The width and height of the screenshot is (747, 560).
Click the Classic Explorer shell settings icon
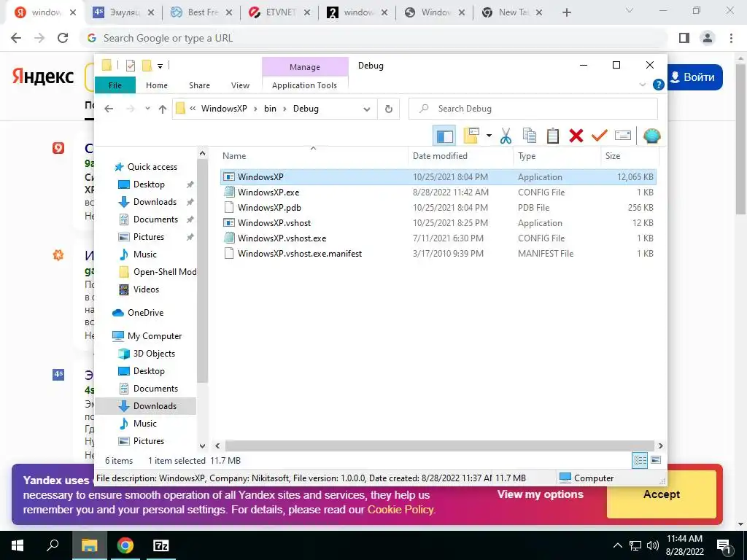[651, 136]
